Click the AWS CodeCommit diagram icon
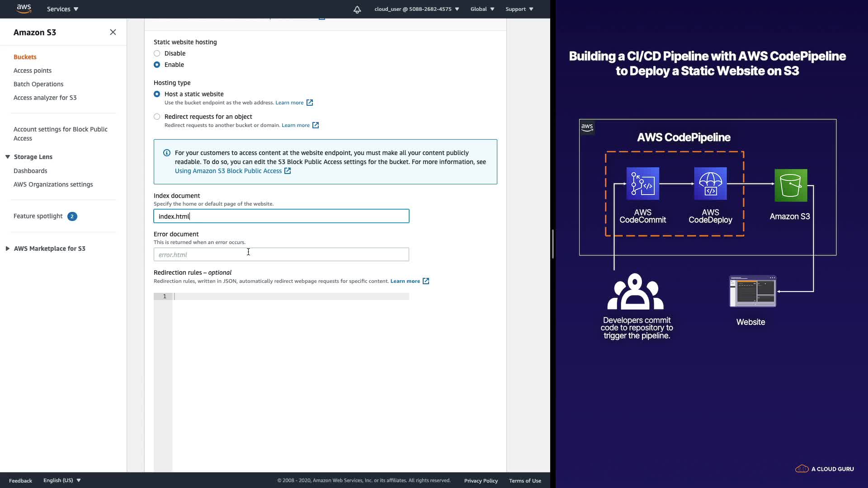Image resolution: width=868 pixels, height=488 pixels. pyautogui.click(x=642, y=183)
